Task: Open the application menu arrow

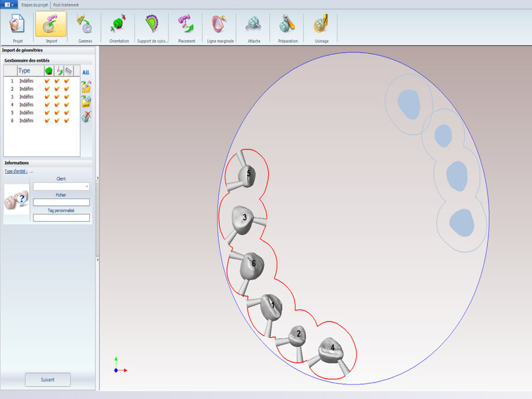Action: coord(12,4)
